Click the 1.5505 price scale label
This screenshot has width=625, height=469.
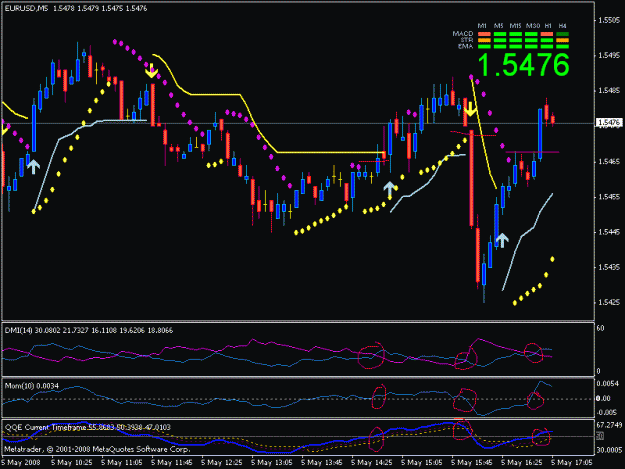coord(609,20)
